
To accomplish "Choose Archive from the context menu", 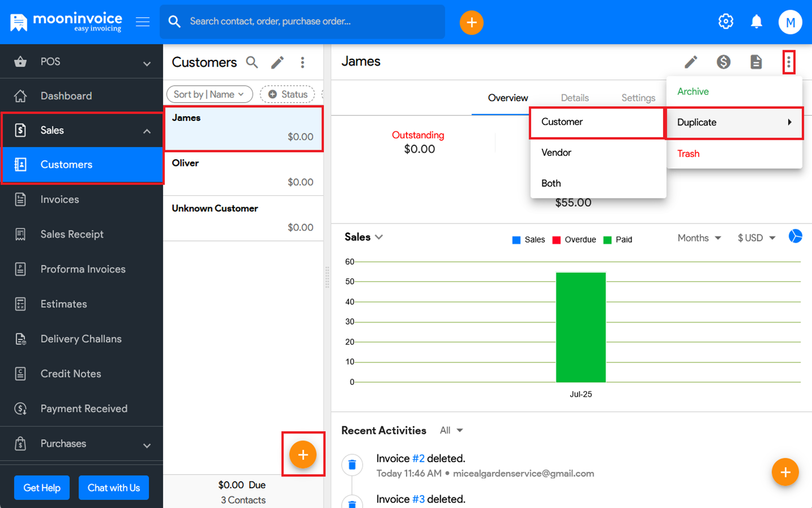I will [693, 91].
